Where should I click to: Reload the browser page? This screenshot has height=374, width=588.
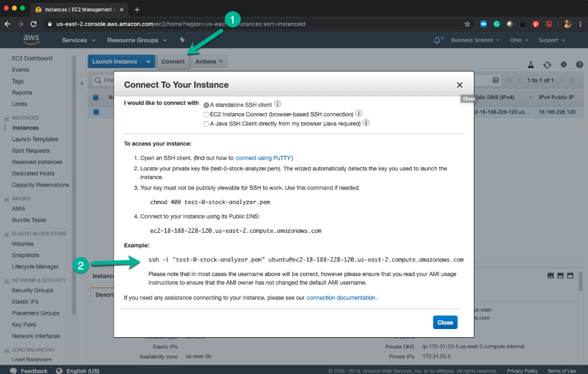coord(34,24)
